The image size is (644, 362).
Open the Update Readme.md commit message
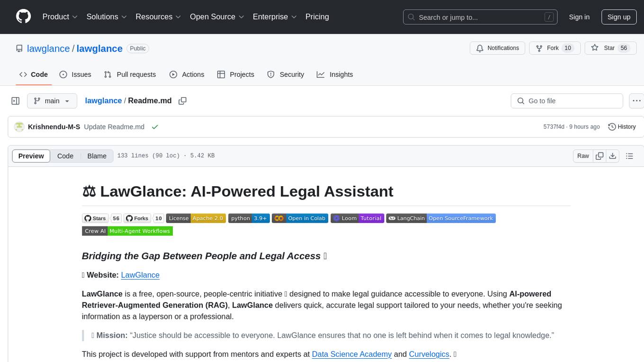[114, 127]
